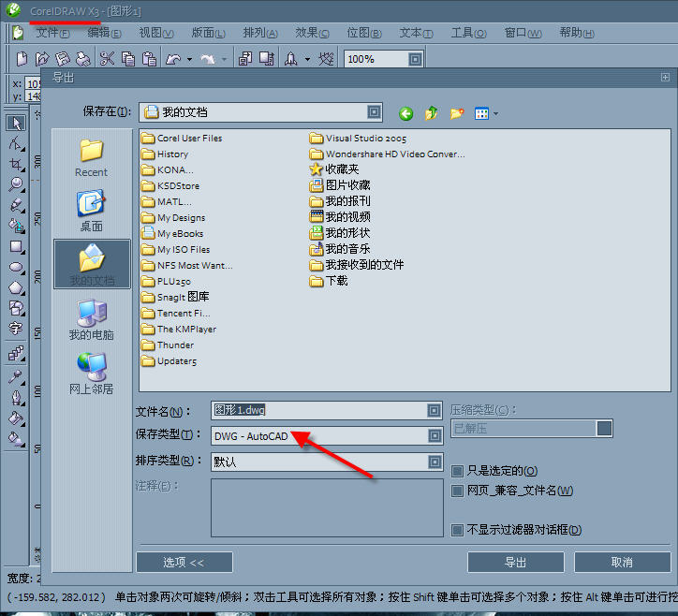678x616 pixels.
Task: Enable 只是选定的 checkbox
Action: pyautogui.click(x=457, y=471)
